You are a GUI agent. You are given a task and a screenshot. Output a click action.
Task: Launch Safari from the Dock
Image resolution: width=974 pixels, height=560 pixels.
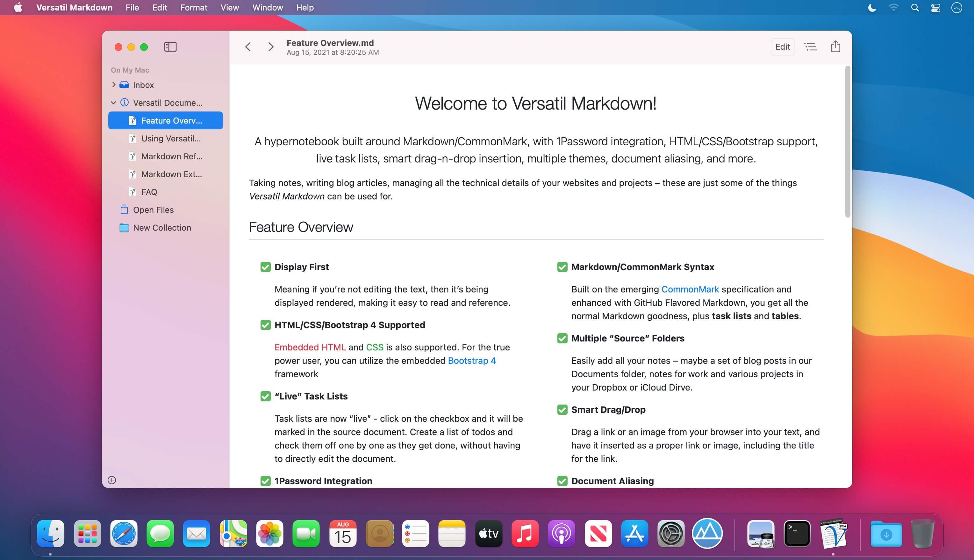tap(124, 534)
